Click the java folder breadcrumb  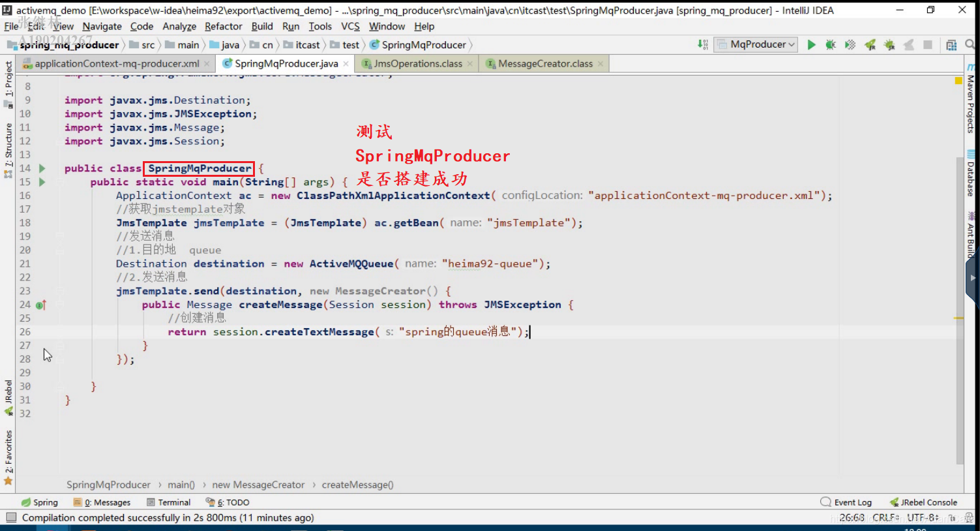(224, 45)
